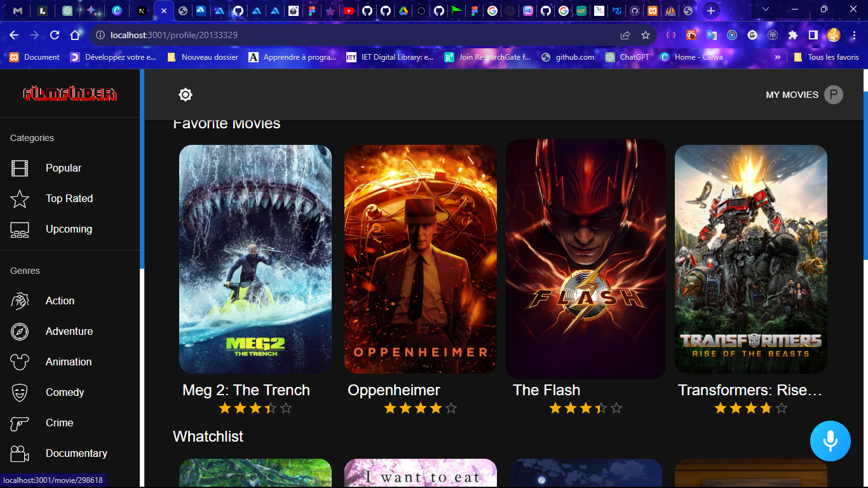
Task: Activate the blue microphone voice button
Action: [x=831, y=440]
